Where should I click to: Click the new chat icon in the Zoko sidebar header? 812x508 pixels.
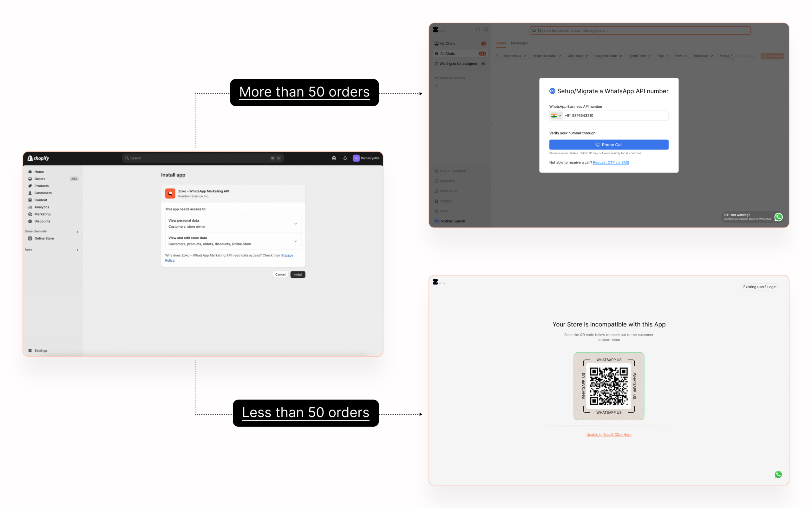pyautogui.click(x=486, y=30)
